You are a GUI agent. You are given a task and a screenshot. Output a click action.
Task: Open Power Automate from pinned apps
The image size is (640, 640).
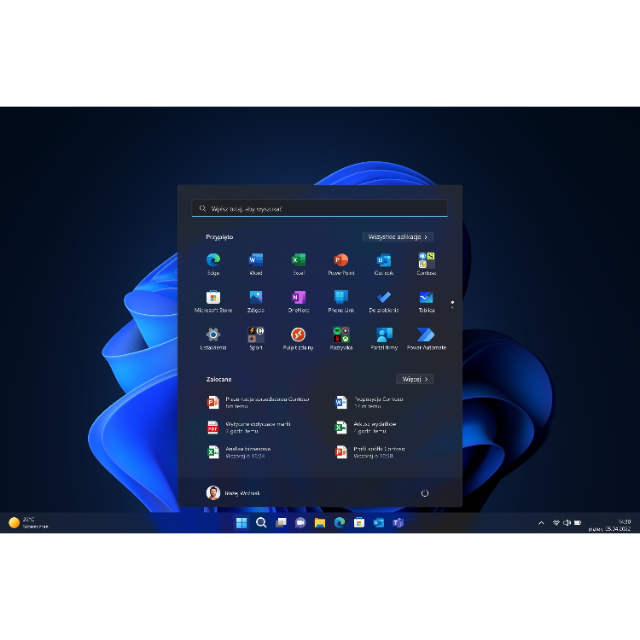[426, 335]
